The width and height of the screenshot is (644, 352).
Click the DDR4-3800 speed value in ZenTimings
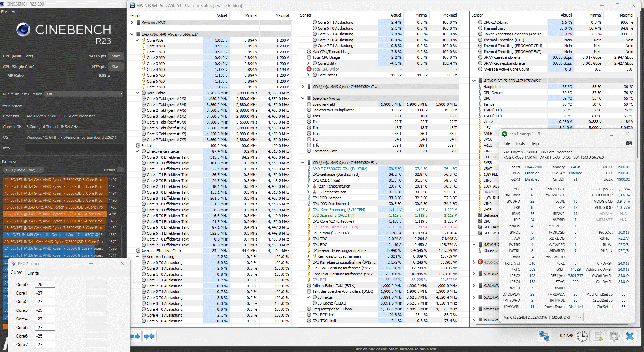(532, 167)
